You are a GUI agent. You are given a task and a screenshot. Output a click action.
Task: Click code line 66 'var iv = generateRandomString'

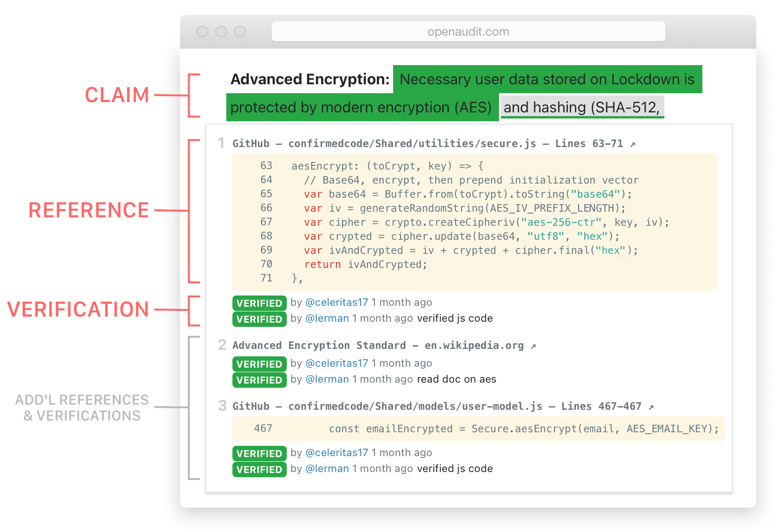coord(464,208)
